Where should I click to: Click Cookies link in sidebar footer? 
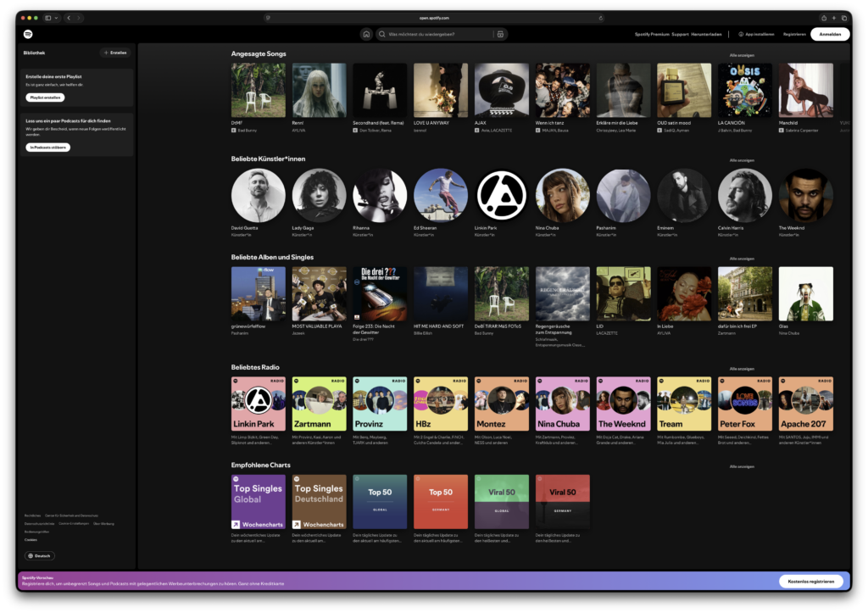click(x=31, y=540)
